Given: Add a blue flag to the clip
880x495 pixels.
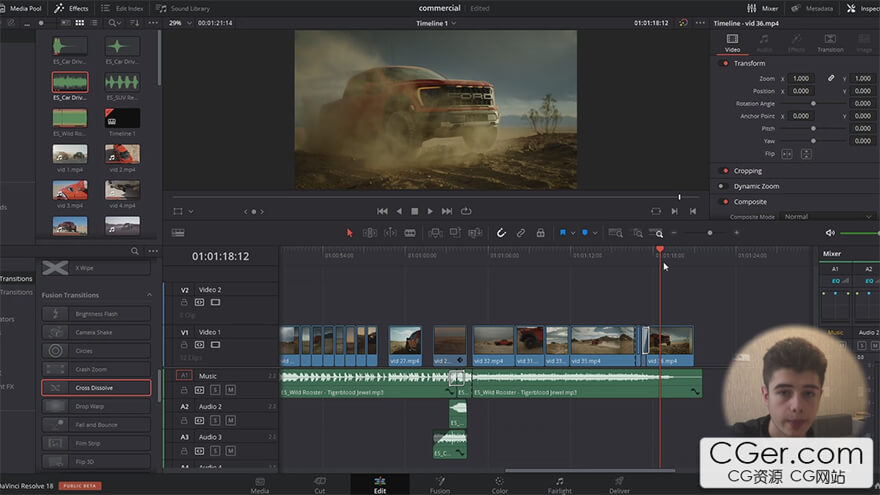Looking at the screenshot, I should (562, 233).
